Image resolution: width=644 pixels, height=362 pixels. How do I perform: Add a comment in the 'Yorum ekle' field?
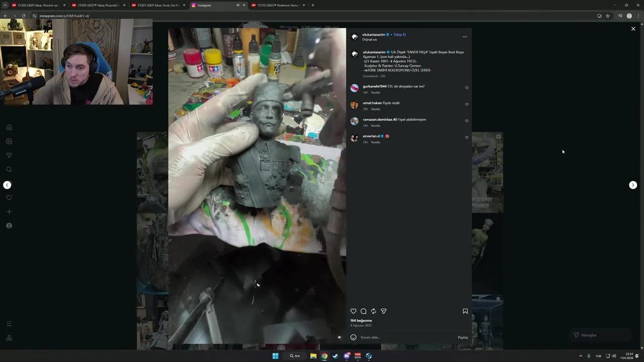tap(408, 337)
